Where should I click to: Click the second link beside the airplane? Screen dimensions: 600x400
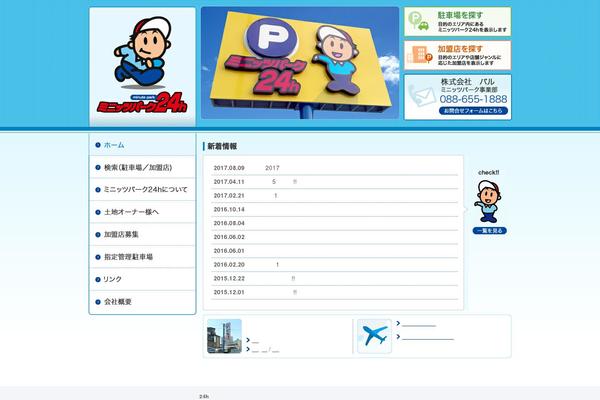point(426,337)
